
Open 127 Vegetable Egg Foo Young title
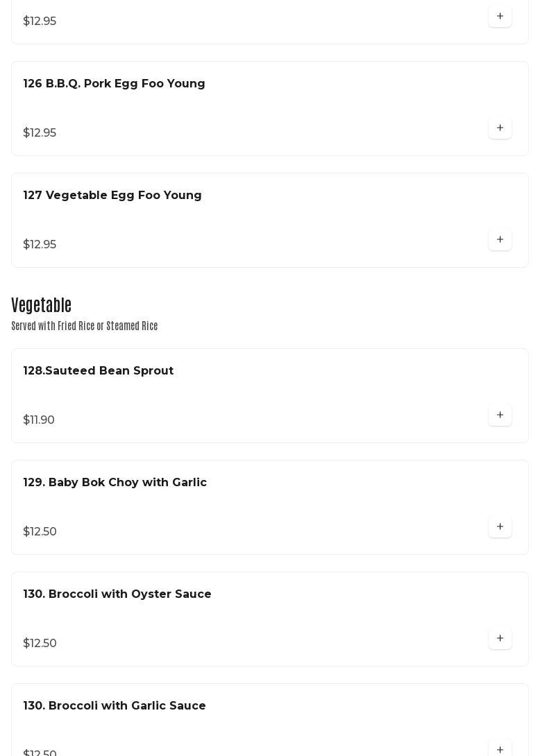point(112,196)
